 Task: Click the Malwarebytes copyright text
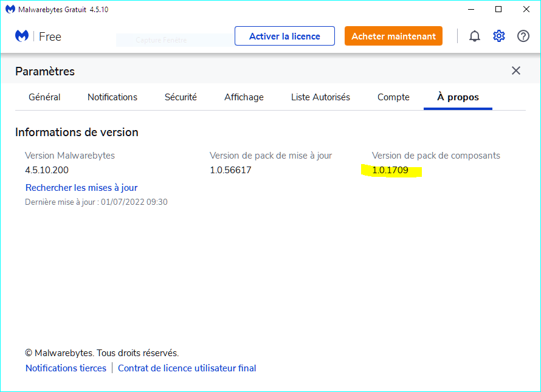coord(102,353)
